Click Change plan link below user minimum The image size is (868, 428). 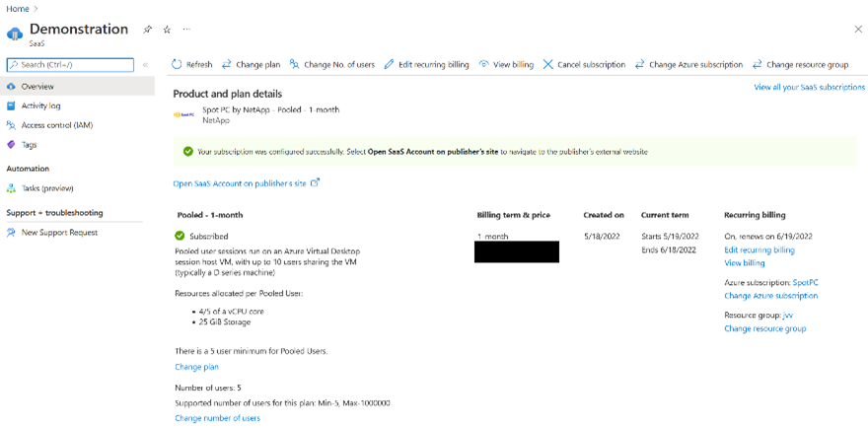pyautogui.click(x=196, y=367)
